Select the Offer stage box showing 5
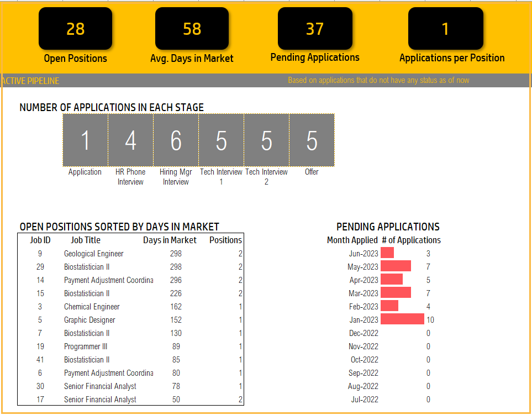 [312, 140]
